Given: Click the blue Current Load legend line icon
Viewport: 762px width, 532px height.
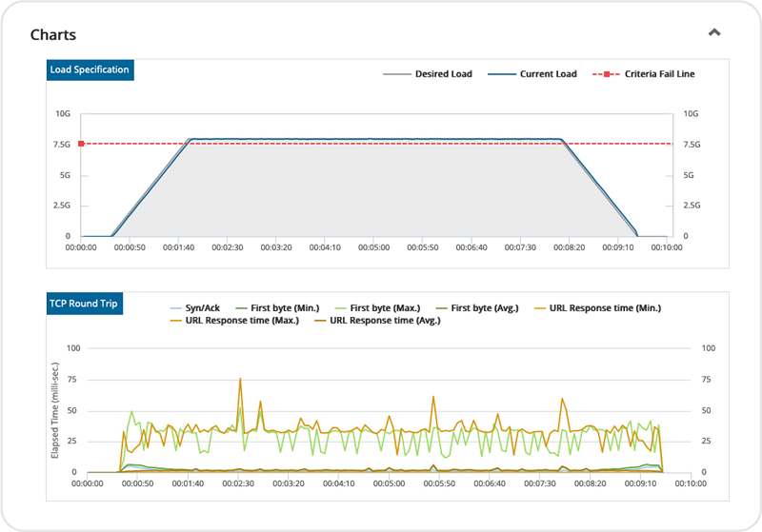Looking at the screenshot, I should (502, 74).
